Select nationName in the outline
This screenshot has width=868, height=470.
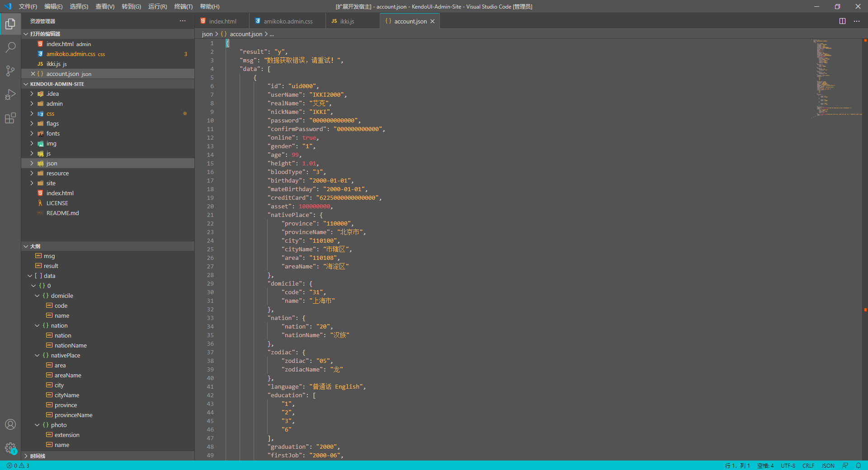click(x=108, y=345)
